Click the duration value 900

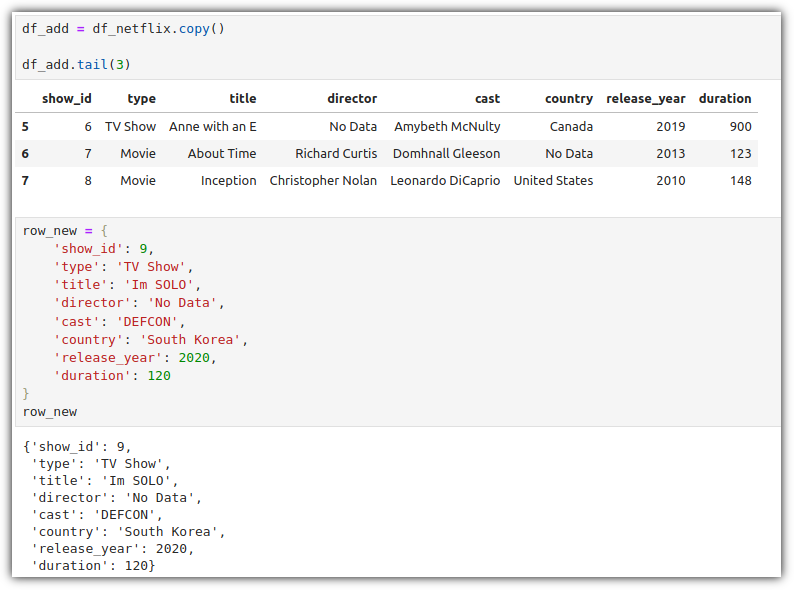click(740, 127)
